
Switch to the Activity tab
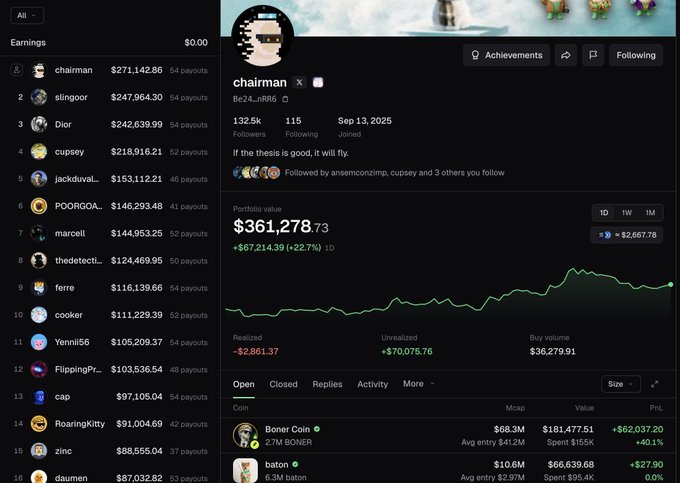pyautogui.click(x=373, y=384)
